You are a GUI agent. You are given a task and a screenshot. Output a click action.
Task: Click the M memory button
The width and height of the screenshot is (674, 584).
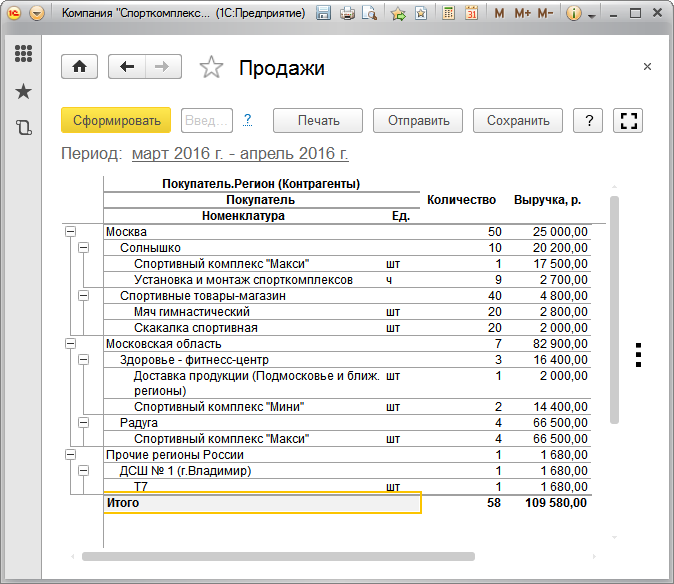(x=499, y=13)
